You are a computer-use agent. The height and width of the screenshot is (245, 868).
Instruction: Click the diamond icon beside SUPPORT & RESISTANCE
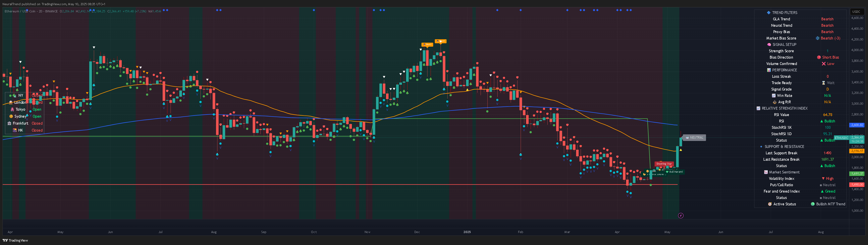click(x=761, y=147)
